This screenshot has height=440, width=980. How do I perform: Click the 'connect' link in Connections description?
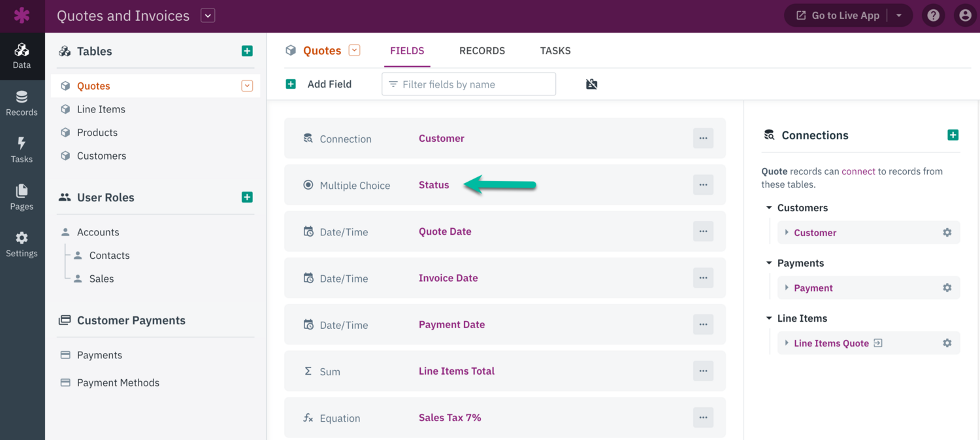[x=858, y=171]
